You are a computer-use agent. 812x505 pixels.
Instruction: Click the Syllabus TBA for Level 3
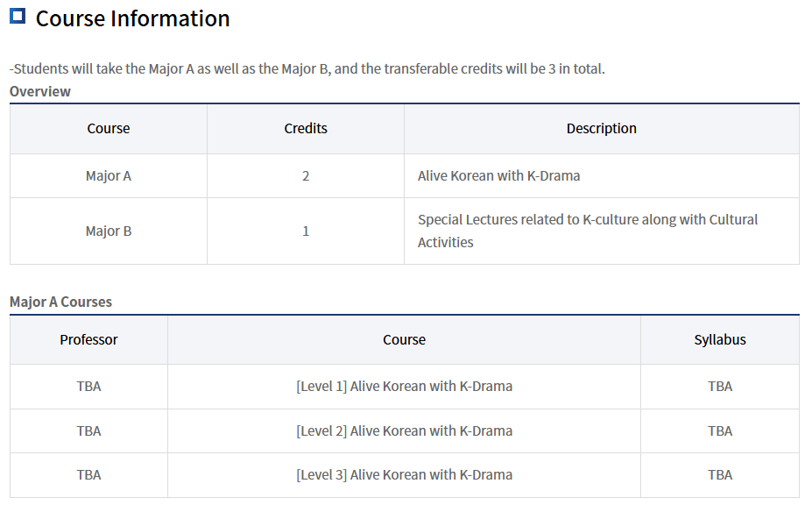720,474
